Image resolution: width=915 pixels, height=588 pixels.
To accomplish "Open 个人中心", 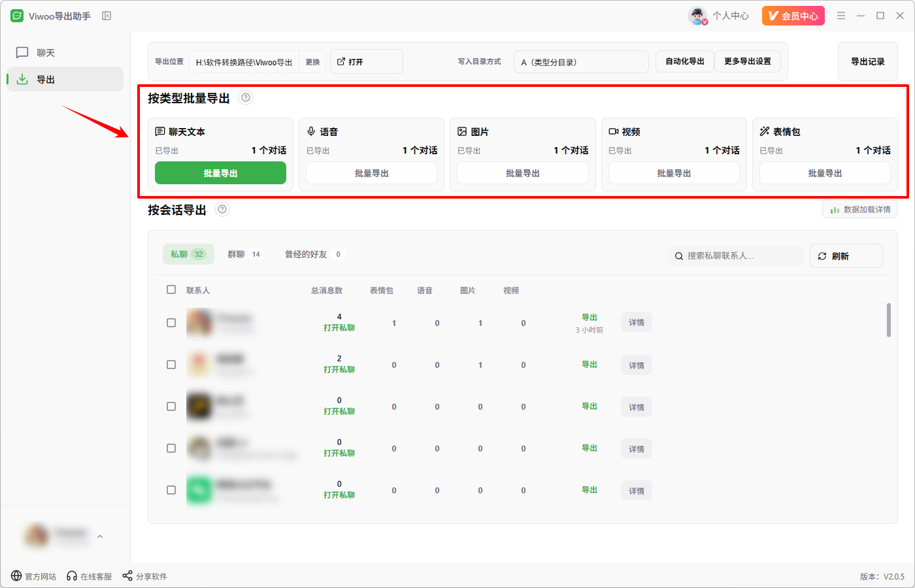I will [x=731, y=16].
